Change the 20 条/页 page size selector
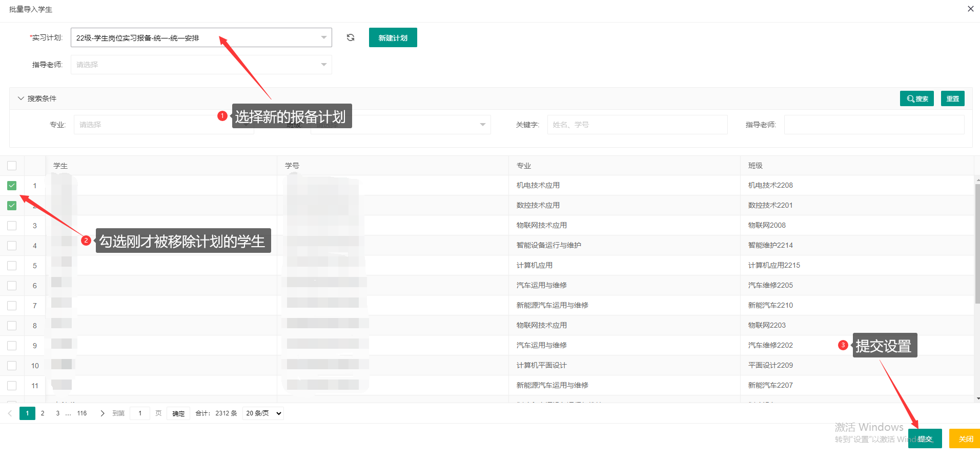This screenshot has width=980, height=459. click(x=263, y=413)
